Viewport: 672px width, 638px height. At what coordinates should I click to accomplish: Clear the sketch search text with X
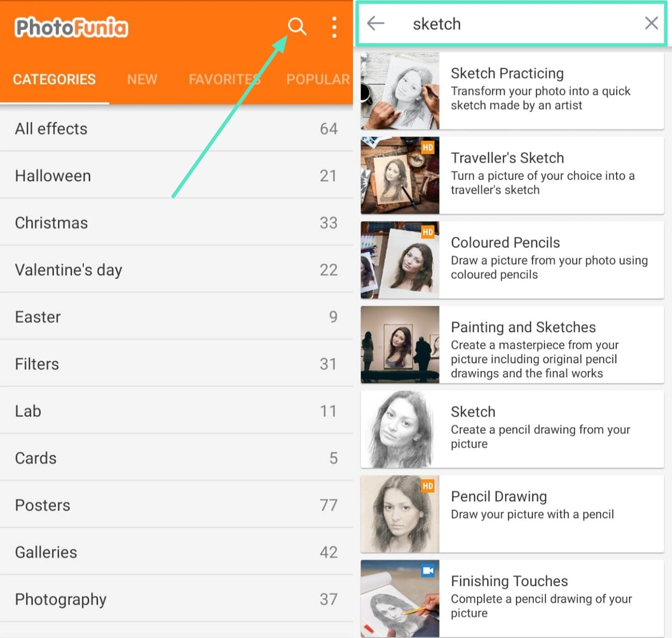pos(651,23)
